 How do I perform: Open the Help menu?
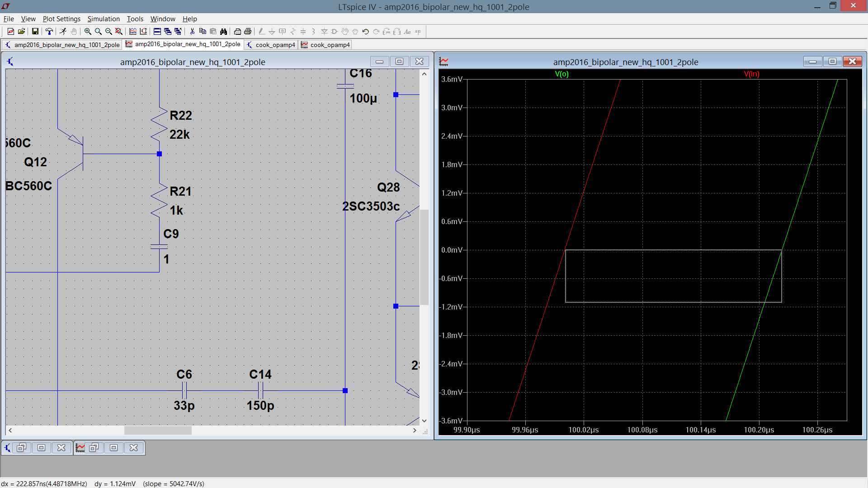(190, 19)
